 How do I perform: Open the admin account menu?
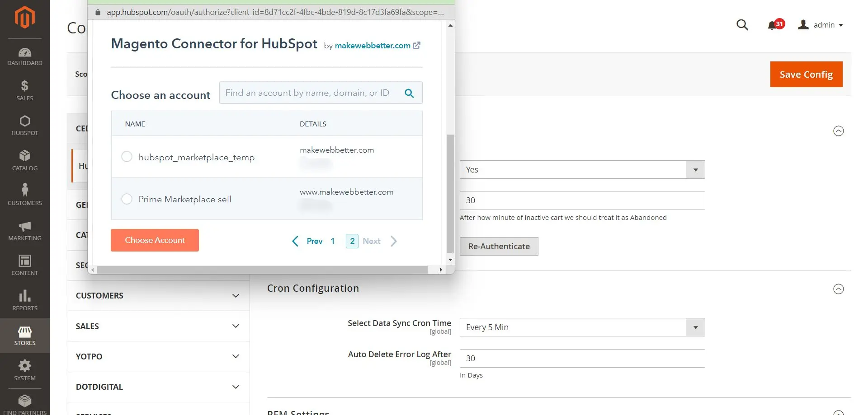pos(824,25)
